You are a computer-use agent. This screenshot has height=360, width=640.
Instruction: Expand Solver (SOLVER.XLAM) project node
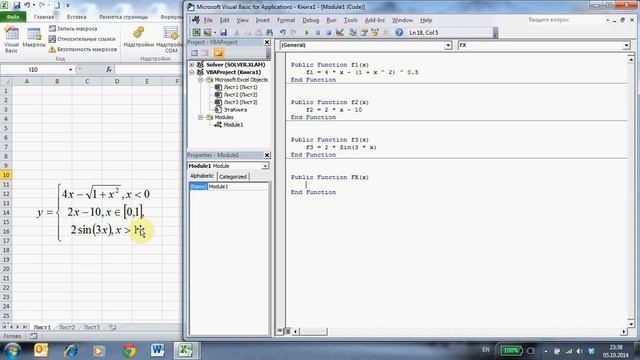click(x=191, y=64)
